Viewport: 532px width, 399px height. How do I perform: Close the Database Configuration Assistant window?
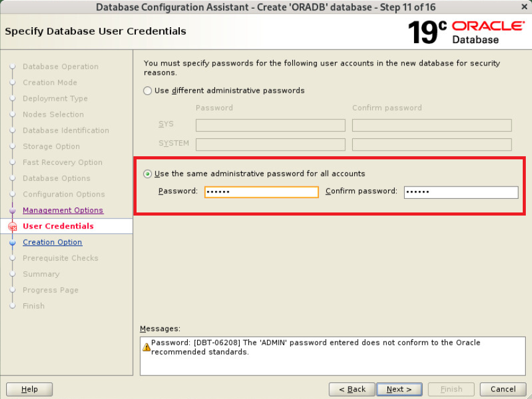pos(524,7)
